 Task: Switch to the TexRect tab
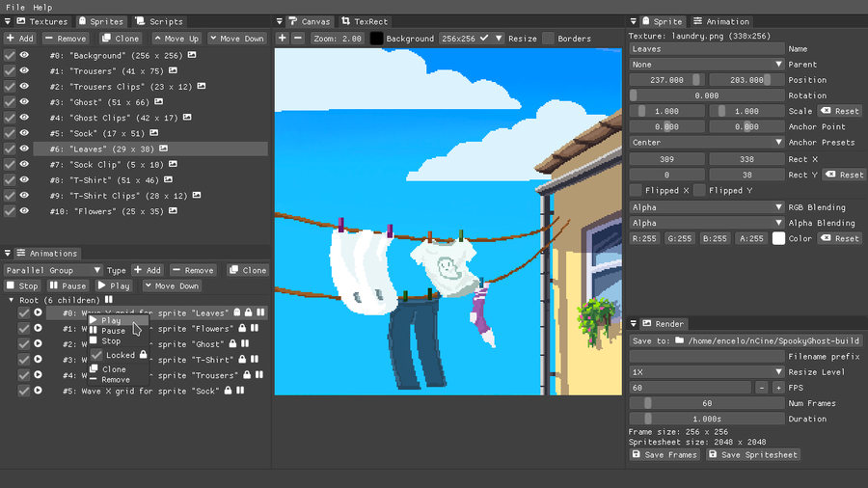click(365, 21)
